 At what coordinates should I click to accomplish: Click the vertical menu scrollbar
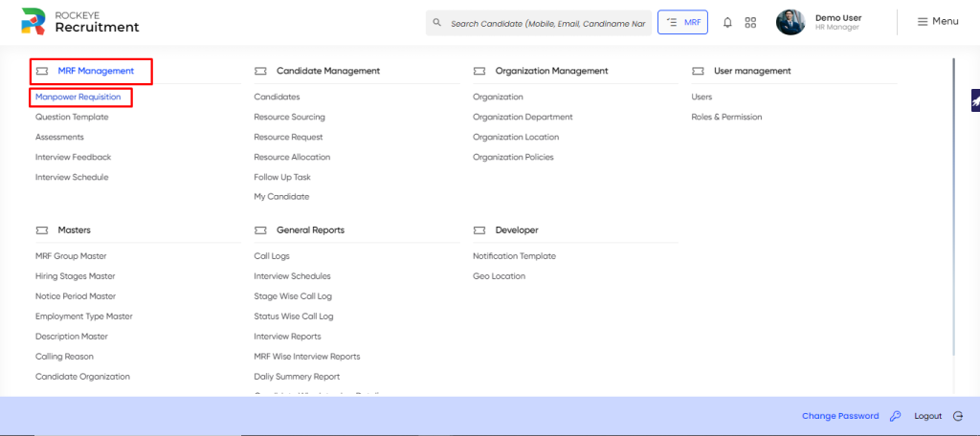pyautogui.click(x=953, y=207)
